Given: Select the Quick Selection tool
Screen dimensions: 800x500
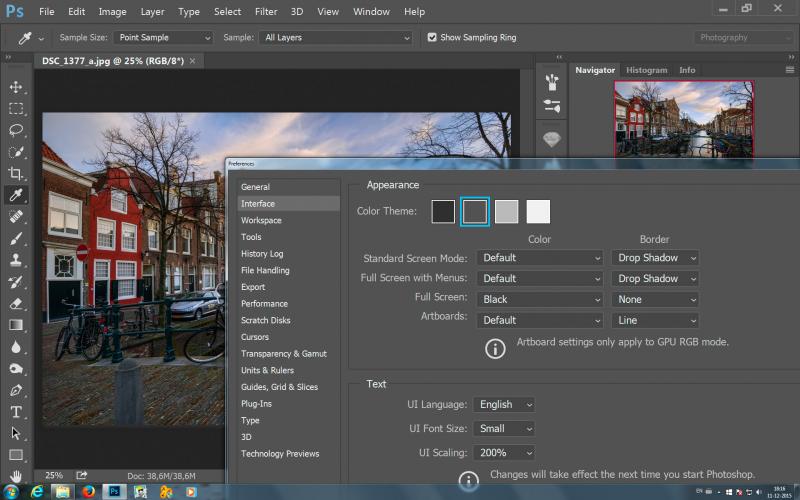Looking at the screenshot, I should tap(16, 152).
